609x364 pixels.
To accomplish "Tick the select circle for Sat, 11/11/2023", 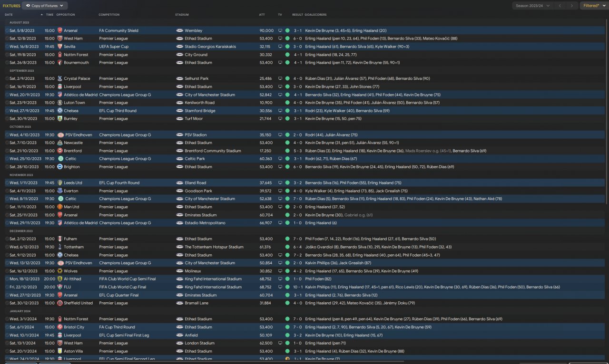I will tap(7, 207).
